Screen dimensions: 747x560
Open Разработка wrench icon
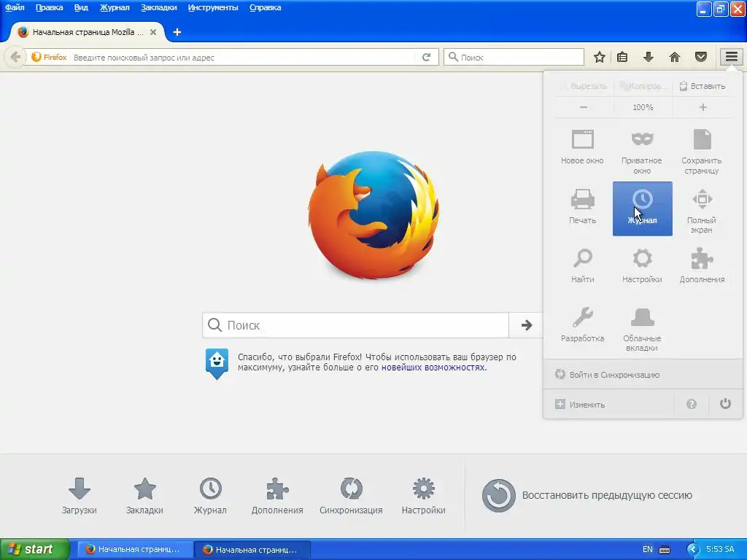[582, 325]
